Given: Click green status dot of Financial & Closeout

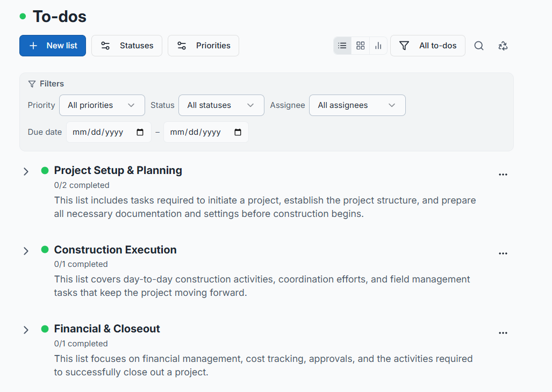Looking at the screenshot, I should pyautogui.click(x=45, y=329).
